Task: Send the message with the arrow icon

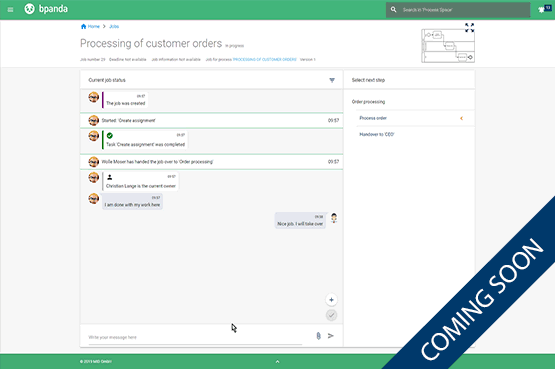Action: [x=331, y=336]
